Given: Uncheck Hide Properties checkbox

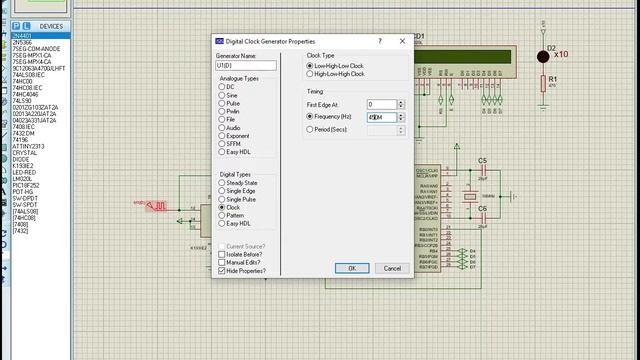Looking at the screenshot, I should click(x=222, y=271).
